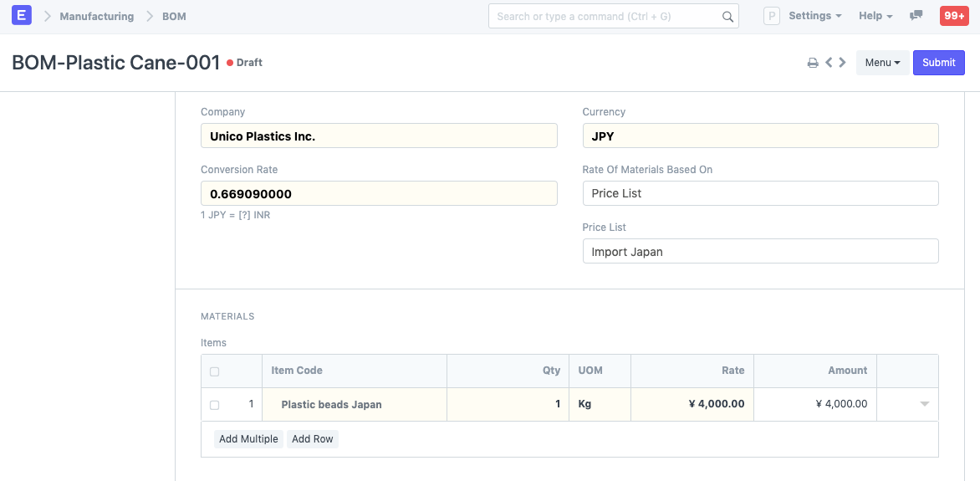Toggle the select-all items checkbox

215,371
